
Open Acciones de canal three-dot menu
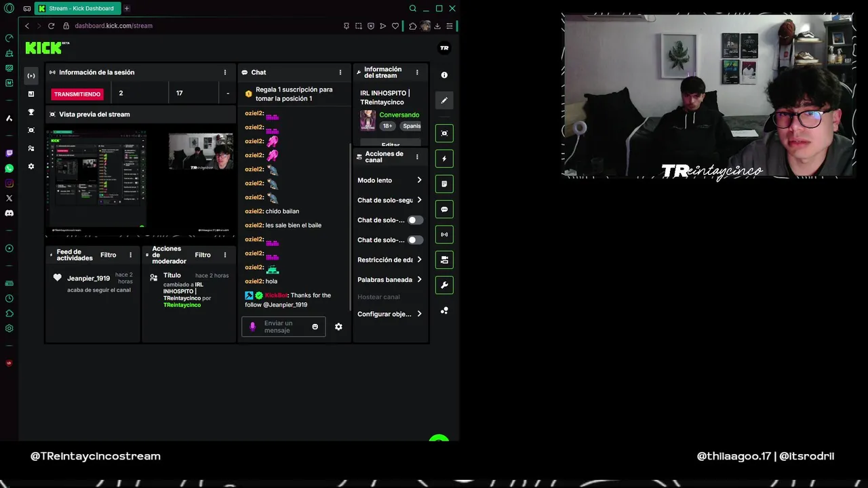coord(417,157)
